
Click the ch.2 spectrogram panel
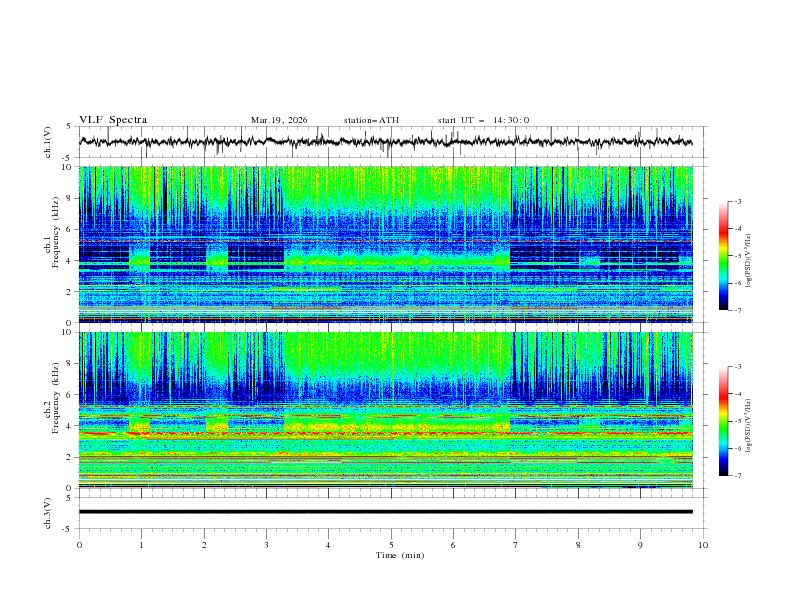[386, 410]
